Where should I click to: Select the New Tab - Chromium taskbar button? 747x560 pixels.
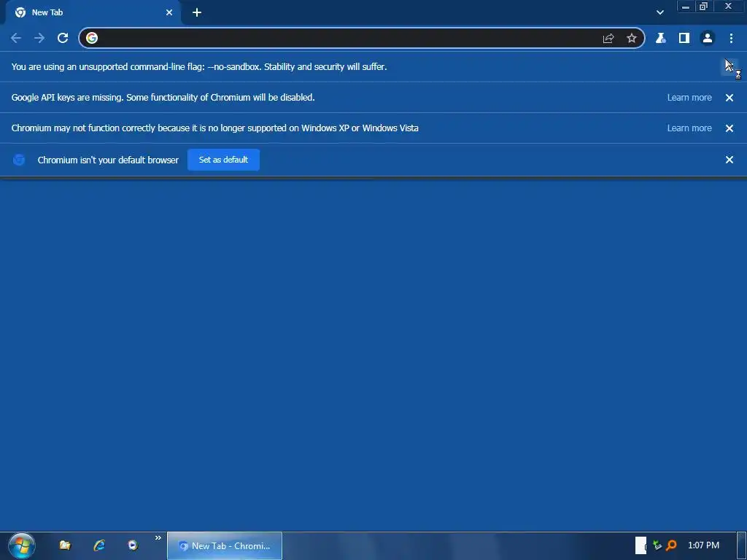coord(225,546)
